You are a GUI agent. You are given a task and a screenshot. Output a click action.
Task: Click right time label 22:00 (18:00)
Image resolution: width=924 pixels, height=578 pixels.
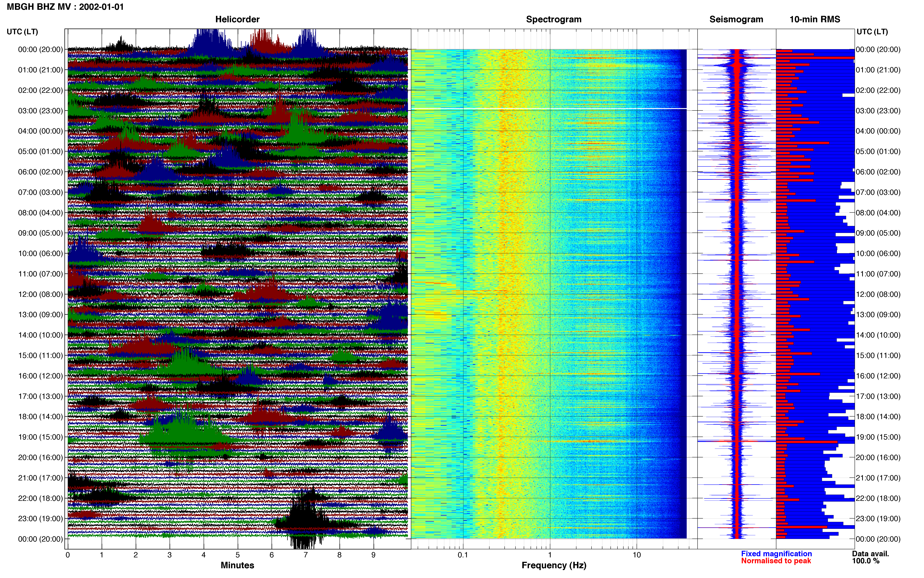(x=878, y=498)
